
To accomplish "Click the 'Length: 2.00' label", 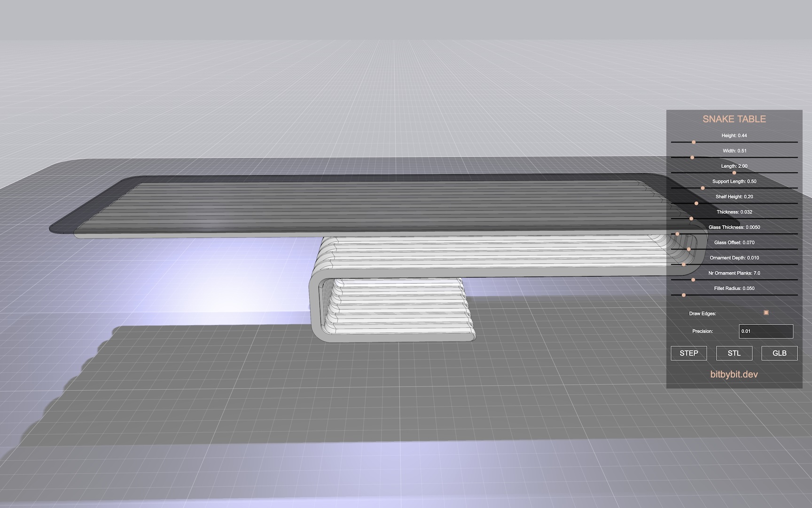I will click(734, 166).
